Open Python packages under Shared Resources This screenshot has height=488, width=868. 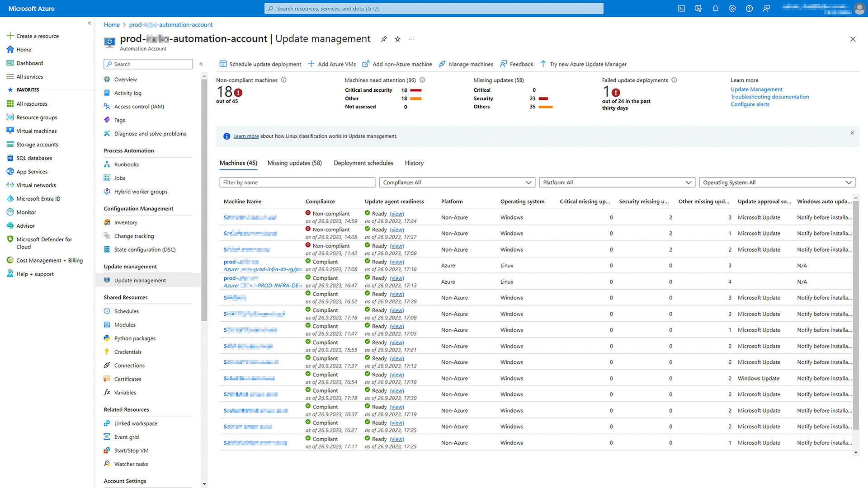coord(134,338)
